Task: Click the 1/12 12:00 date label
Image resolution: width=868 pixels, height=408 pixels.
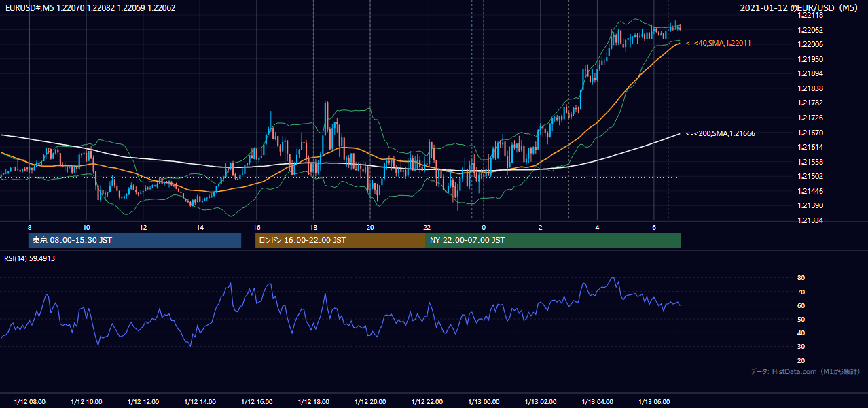Action: coord(143,402)
